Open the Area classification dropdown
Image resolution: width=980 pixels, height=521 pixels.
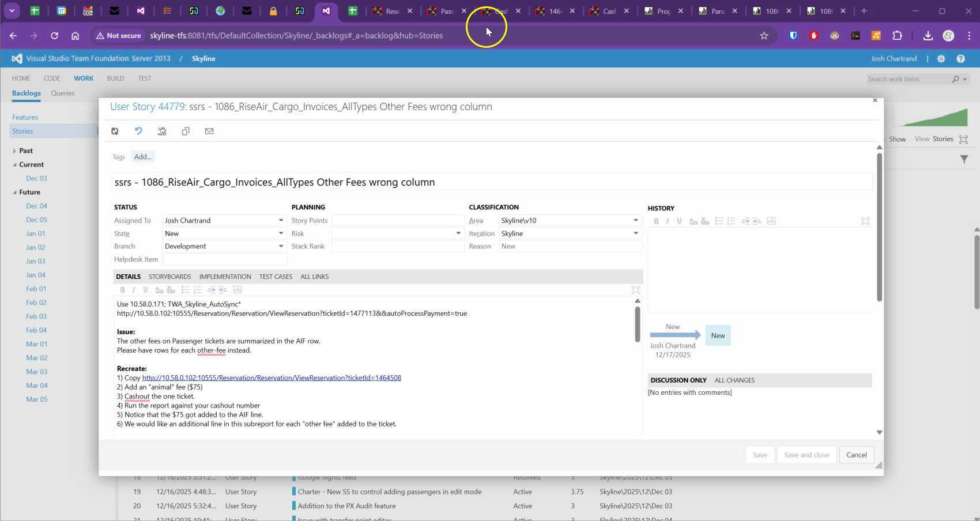[635, 221]
